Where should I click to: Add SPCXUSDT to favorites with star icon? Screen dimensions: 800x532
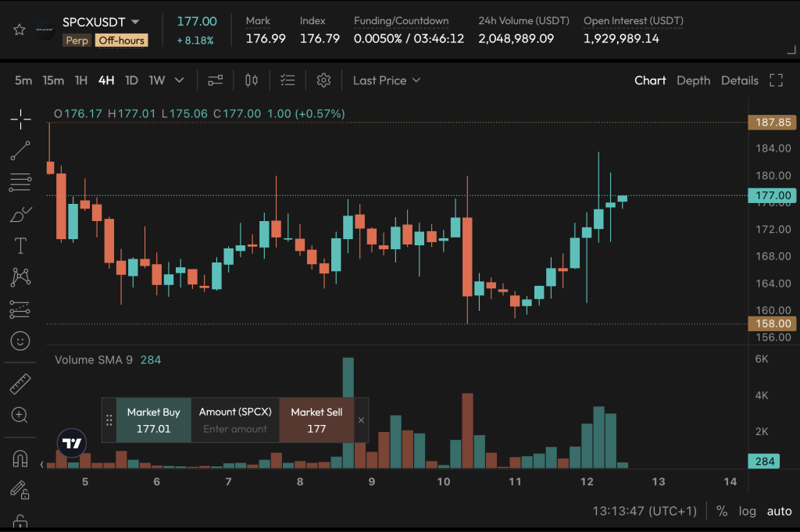point(20,30)
